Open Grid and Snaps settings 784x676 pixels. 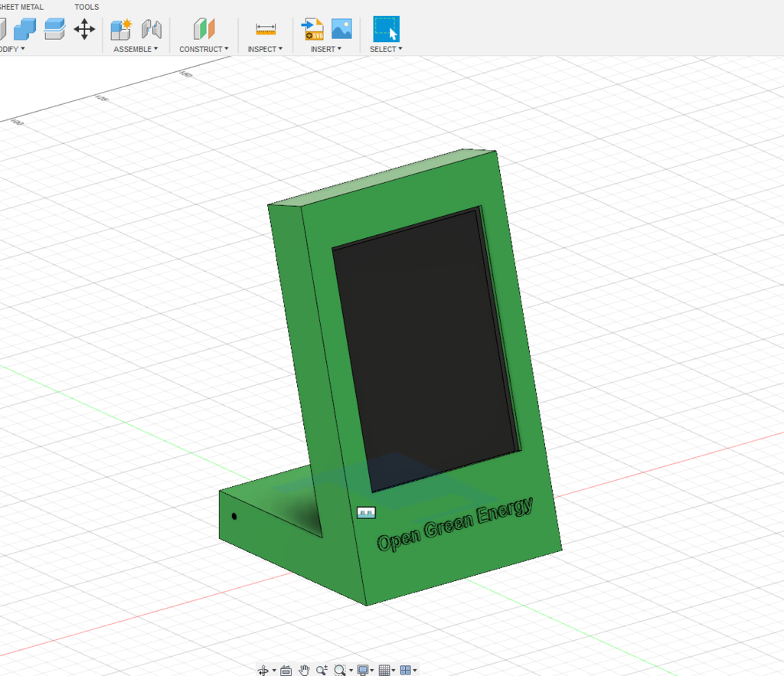point(387,670)
